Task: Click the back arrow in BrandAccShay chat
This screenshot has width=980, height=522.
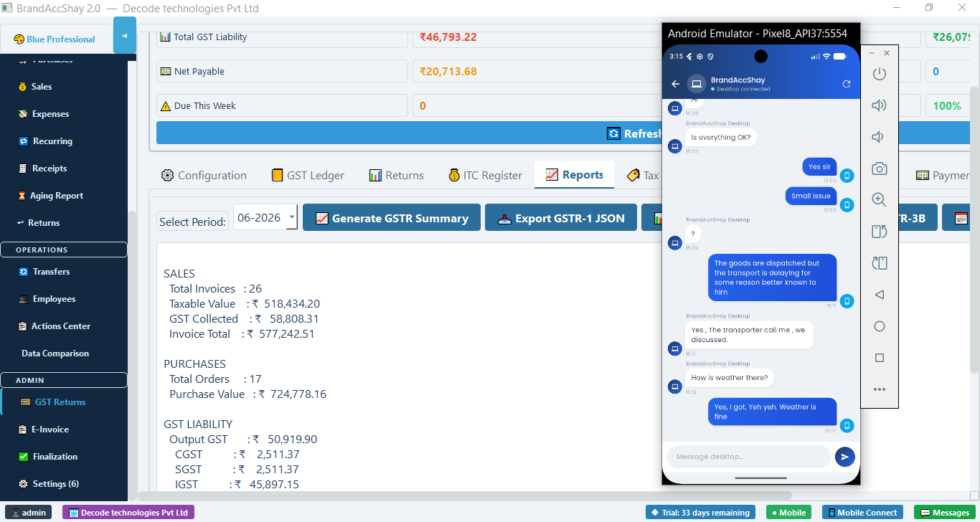Action: (x=675, y=84)
